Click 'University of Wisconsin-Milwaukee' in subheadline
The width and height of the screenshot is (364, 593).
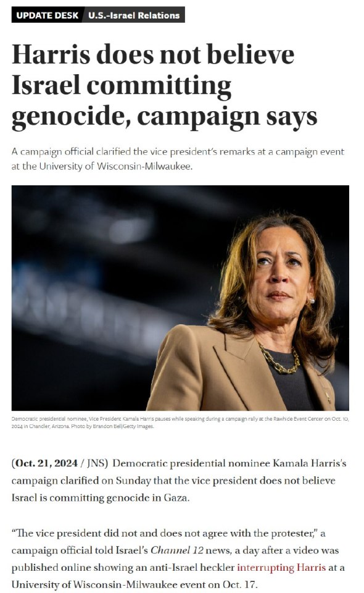115,166
